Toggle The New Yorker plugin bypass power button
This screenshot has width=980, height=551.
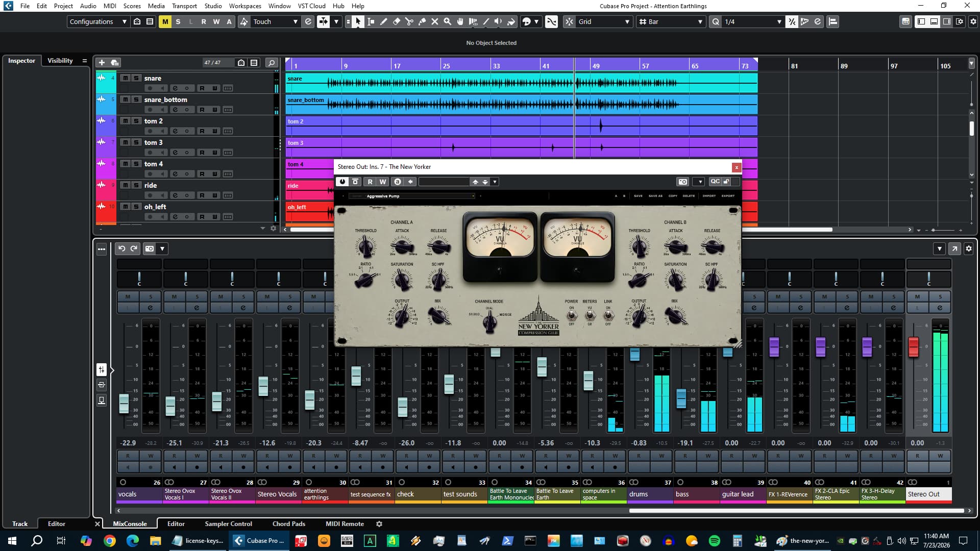342,182
